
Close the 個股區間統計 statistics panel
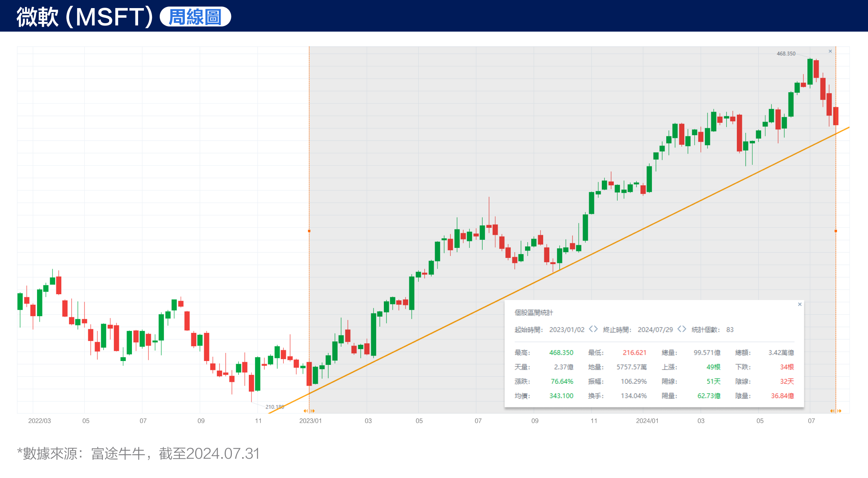click(x=800, y=304)
